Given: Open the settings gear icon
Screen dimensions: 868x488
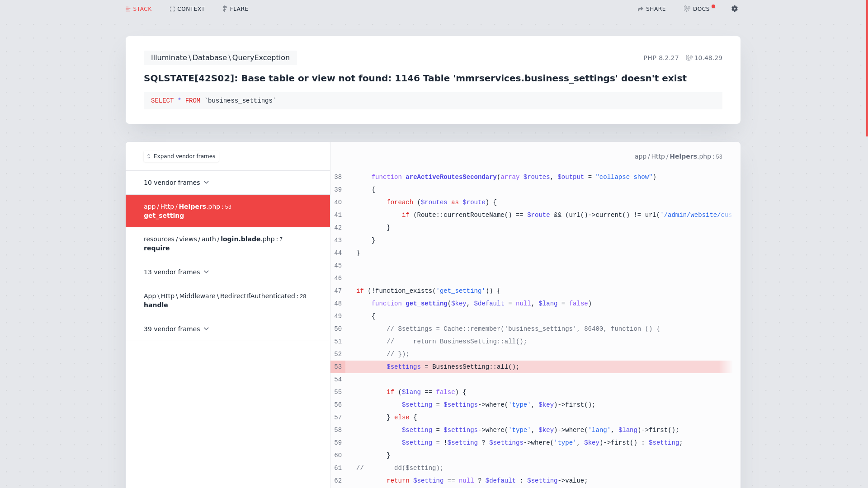Looking at the screenshot, I should point(735,9).
